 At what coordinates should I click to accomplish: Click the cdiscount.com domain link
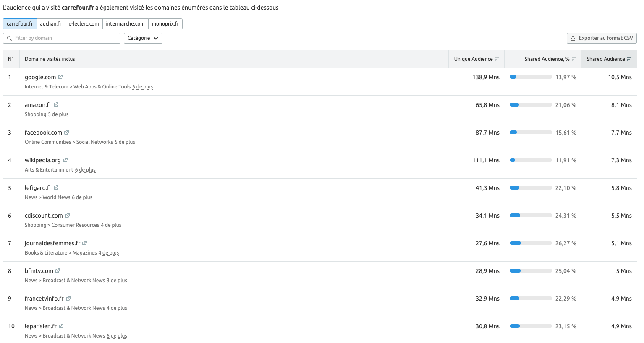[x=44, y=216]
